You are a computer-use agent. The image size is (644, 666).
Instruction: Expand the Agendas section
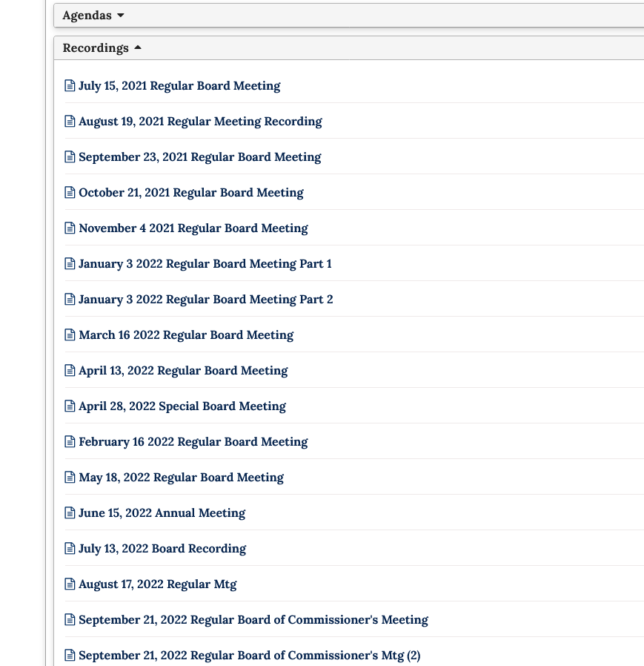pyautogui.click(x=348, y=16)
